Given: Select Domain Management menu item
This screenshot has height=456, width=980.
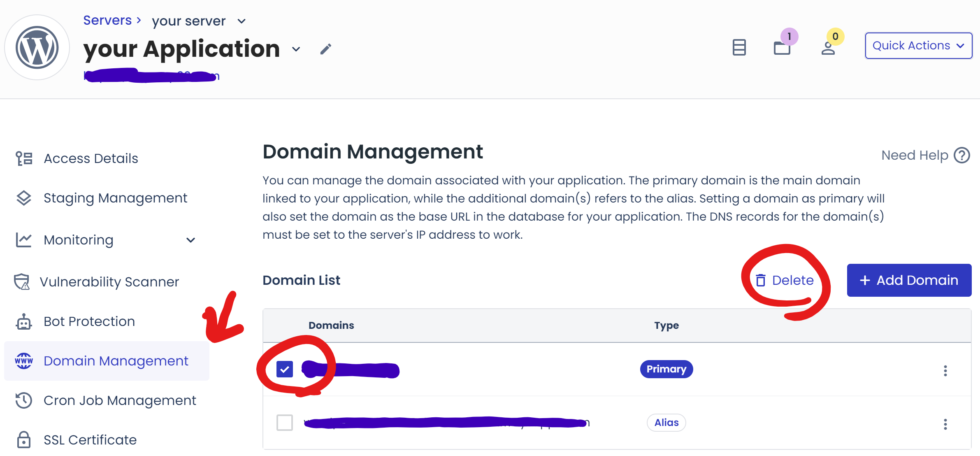Looking at the screenshot, I should [107, 361].
